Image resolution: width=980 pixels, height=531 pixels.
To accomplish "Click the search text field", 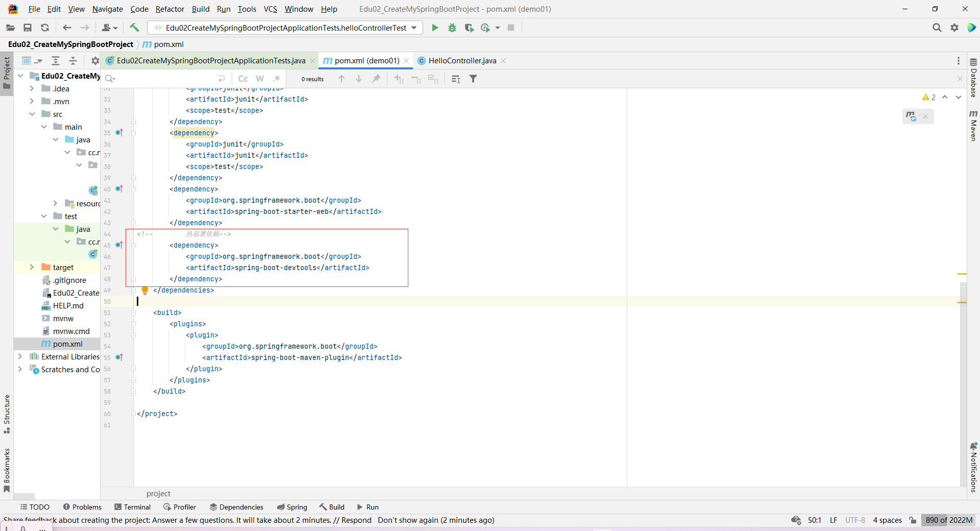I will click(x=166, y=79).
